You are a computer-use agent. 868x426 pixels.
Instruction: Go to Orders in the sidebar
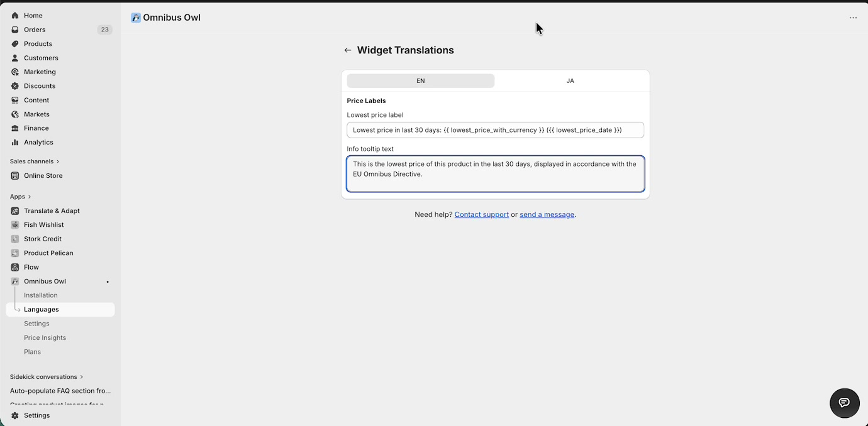(35, 30)
